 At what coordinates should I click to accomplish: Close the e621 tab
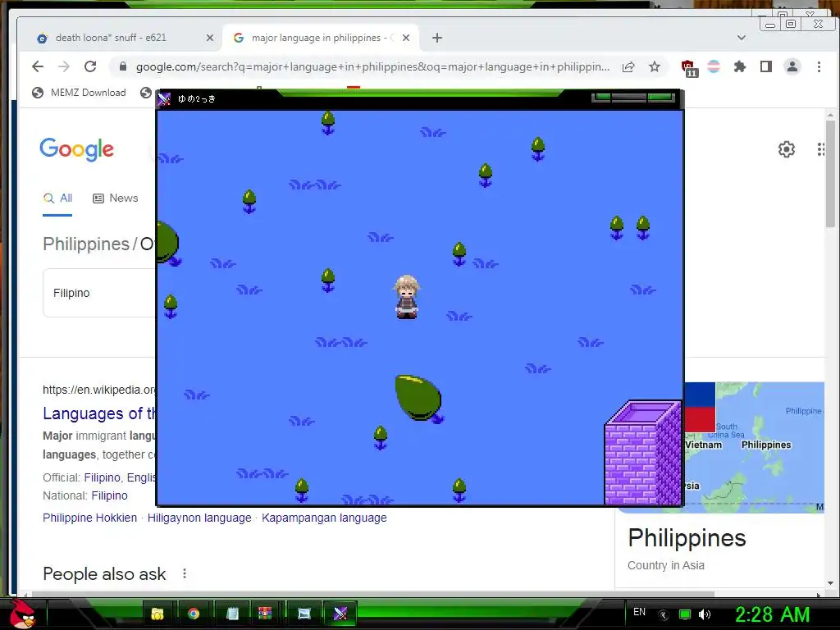[x=209, y=38]
